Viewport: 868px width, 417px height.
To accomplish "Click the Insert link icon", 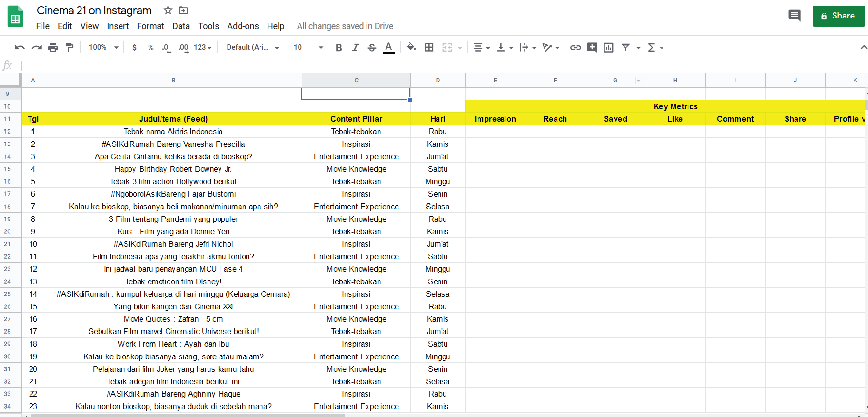I will pyautogui.click(x=575, y=48).
